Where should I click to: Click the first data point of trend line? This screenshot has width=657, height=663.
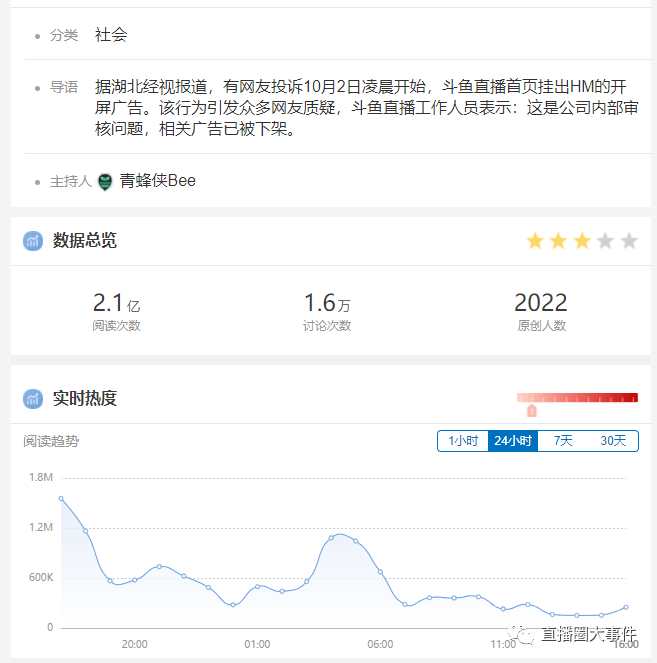[x=61, y=499]
